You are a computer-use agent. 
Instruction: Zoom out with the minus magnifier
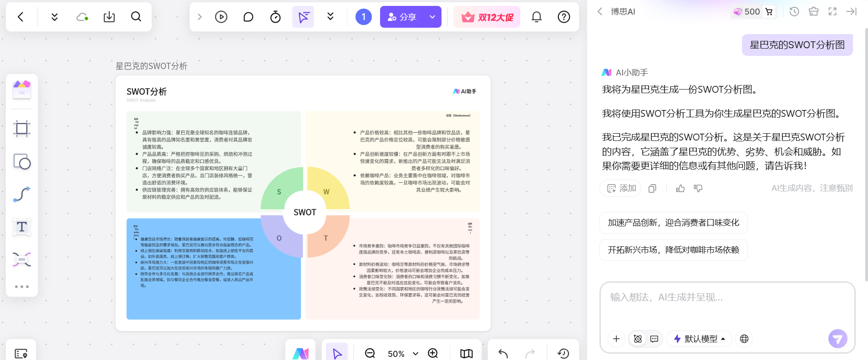point(370,353)
